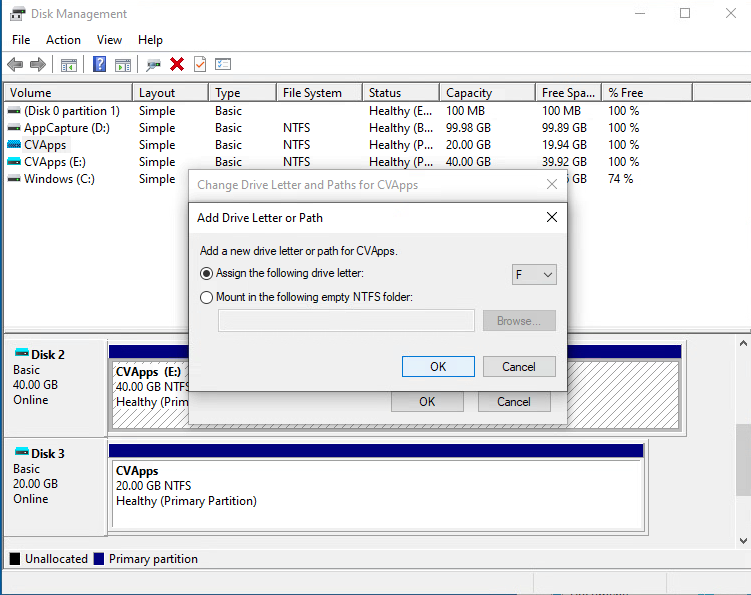This screenshot has height=595, width=751.
Task: Sort by the File System column header
Action: coord(319,92)
